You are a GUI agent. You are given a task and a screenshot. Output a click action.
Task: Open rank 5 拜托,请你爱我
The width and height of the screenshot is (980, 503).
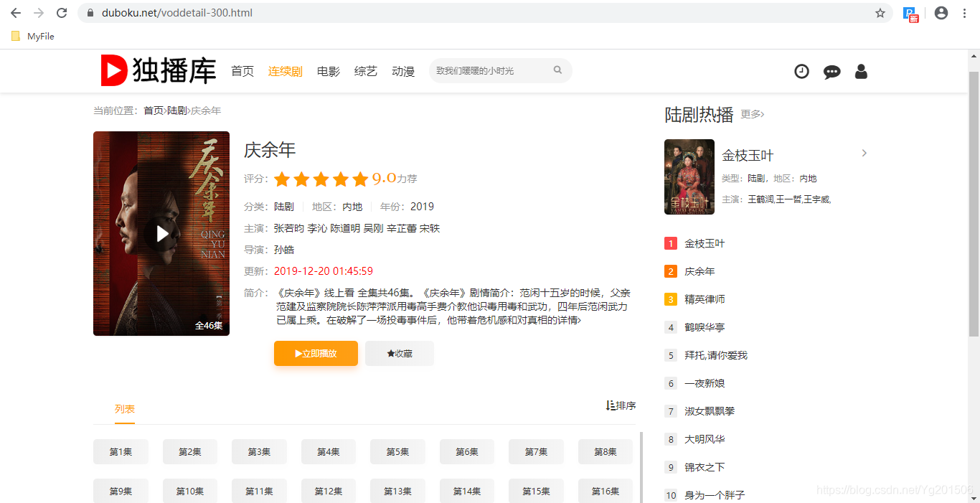point(715,355)
